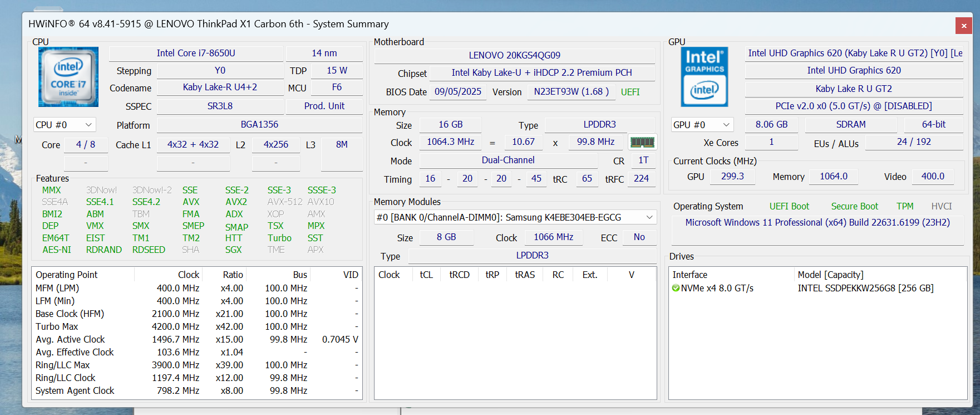
Task: Click the ECC value No
Action: (639, 237)
